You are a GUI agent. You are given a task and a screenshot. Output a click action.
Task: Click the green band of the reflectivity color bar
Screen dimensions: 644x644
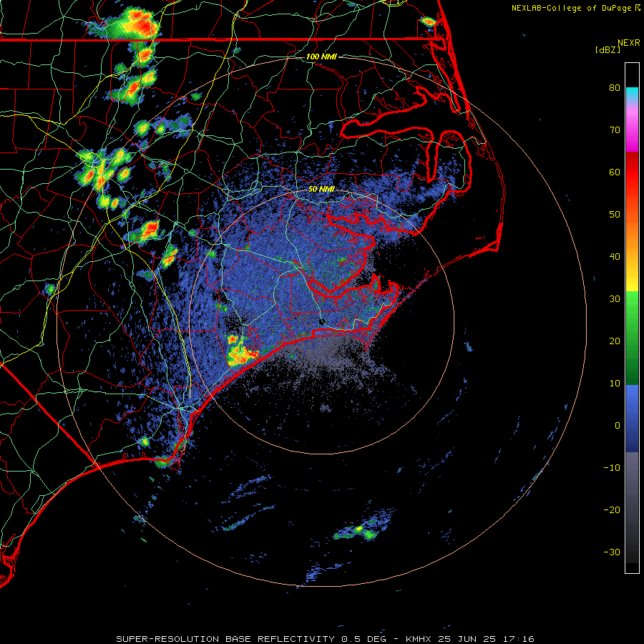point(632,338)
